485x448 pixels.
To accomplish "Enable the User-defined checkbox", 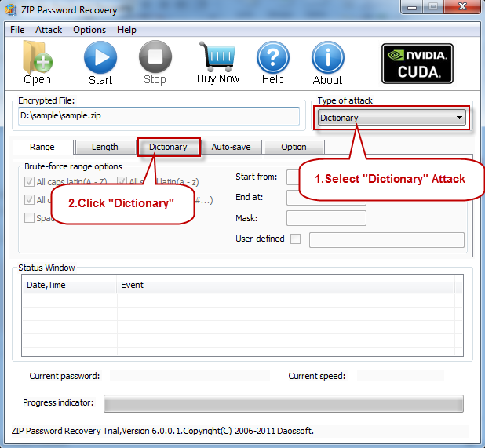I will click(x=295, y=239).
